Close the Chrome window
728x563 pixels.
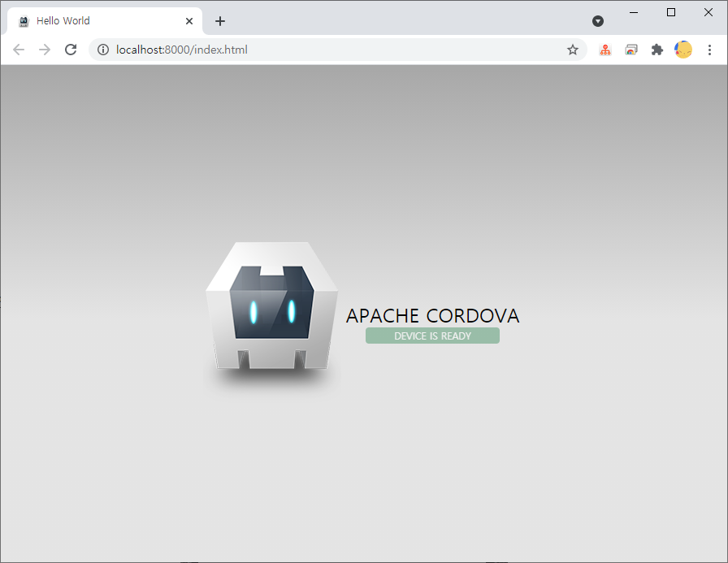coord(708,12)
